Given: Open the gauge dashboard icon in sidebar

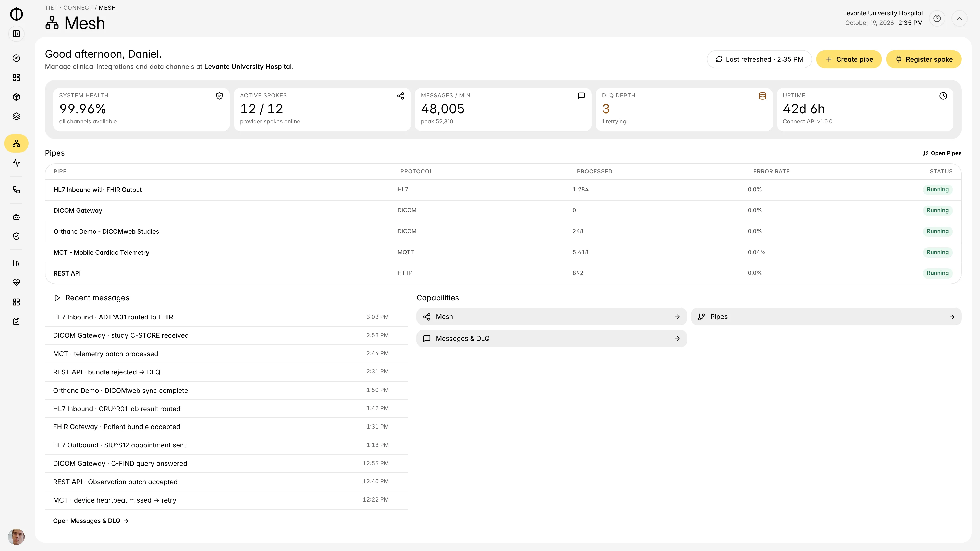Looking at the screenshot, I should (x=16, y=58).
